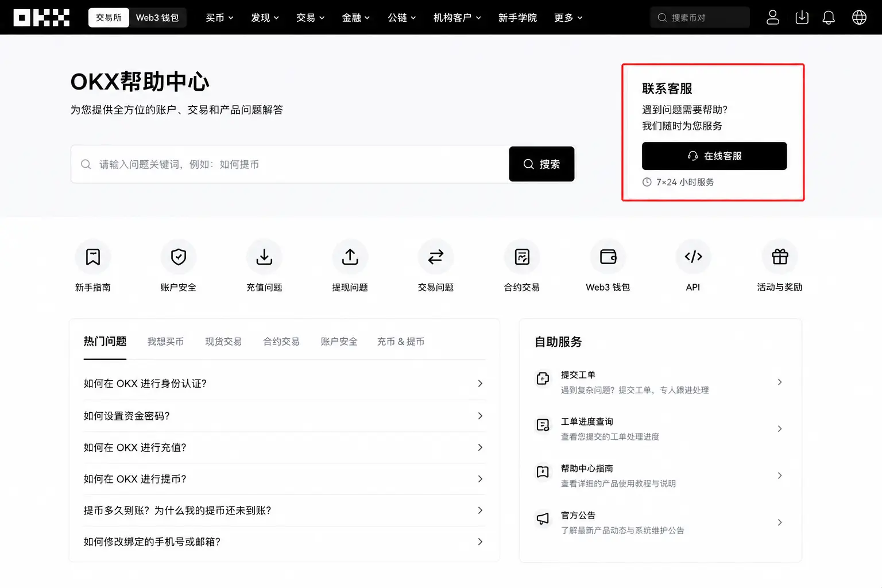Click magnifier icon in help search box
Screen dimensions: 882x588
click(86, 164)
